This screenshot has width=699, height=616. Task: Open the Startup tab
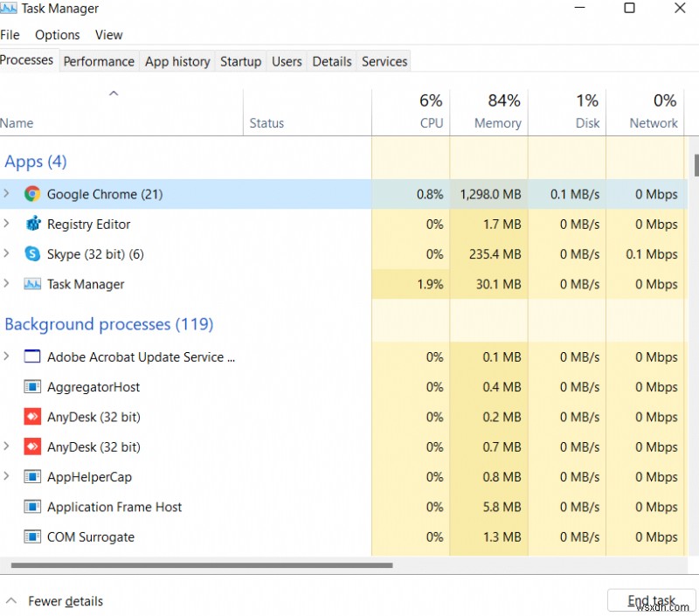point(240,61)
